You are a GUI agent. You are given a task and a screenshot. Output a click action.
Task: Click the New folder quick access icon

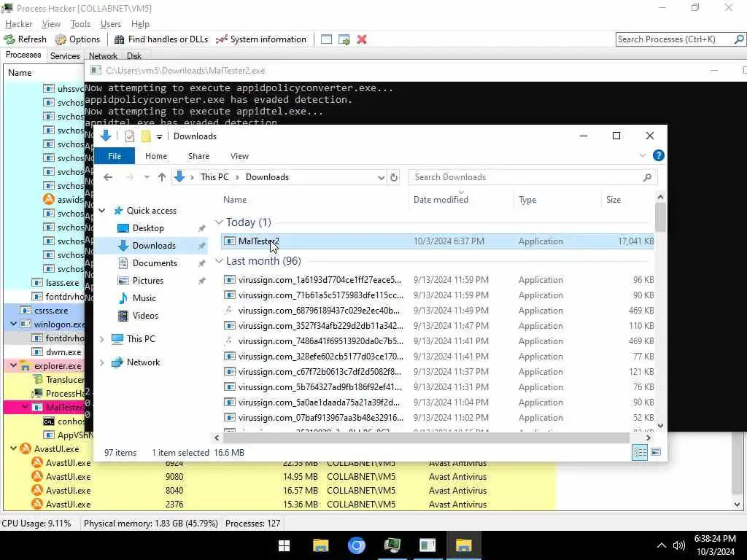(x=146, y=136)
